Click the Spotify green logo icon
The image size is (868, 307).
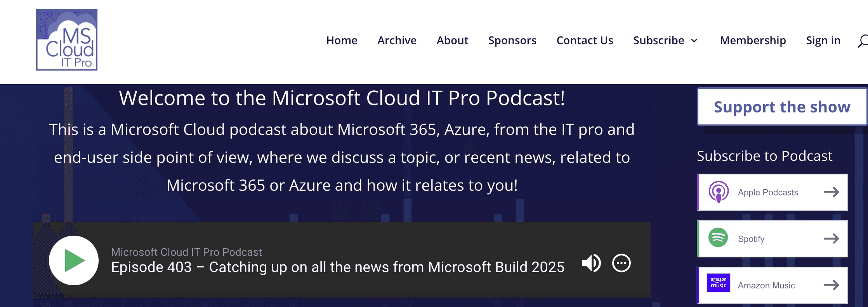coord(718,238)
